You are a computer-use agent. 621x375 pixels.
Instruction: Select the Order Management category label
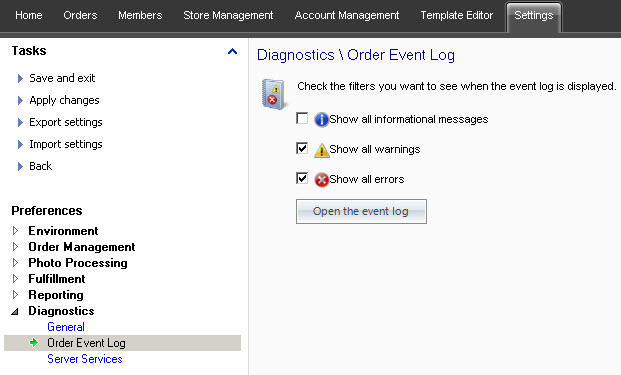(x=82, y=247)
